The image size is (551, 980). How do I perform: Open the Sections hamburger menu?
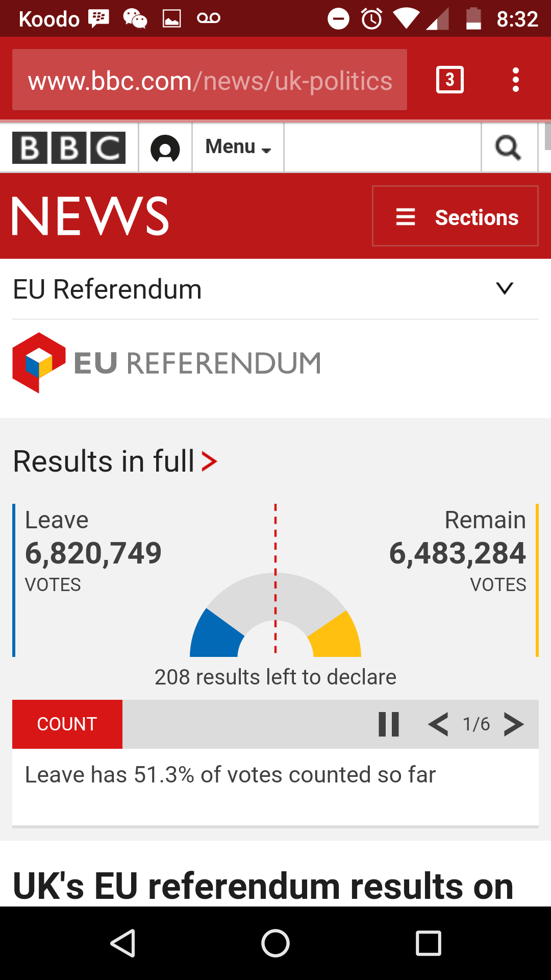pos(455,216)
